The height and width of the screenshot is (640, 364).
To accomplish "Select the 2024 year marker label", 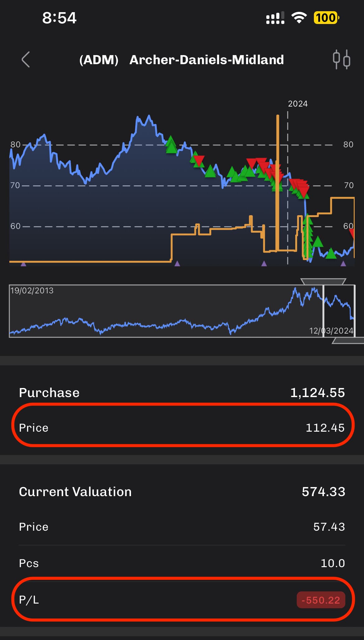I will [x=297, y=104].
